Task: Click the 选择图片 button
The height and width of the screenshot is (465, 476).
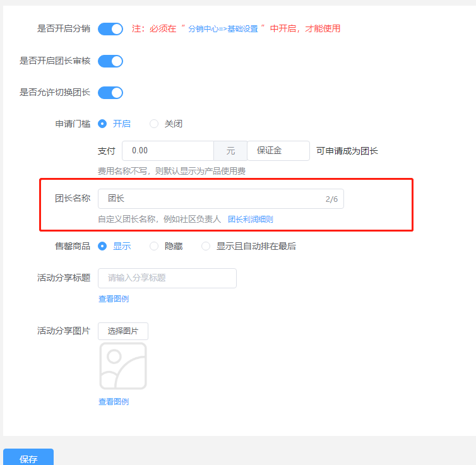Action: coord(123,331)
